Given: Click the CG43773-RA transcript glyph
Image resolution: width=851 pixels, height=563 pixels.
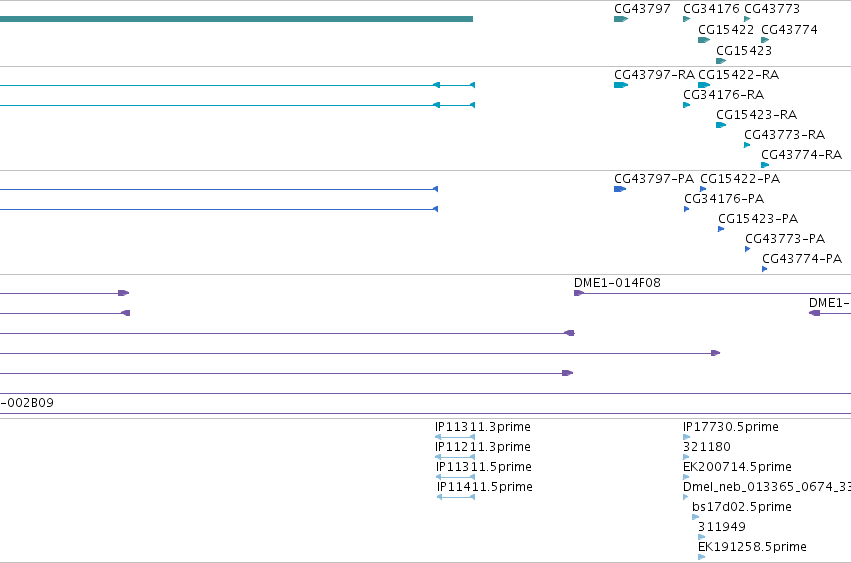Looking at the screenshot, I should (x=747, y=145).
